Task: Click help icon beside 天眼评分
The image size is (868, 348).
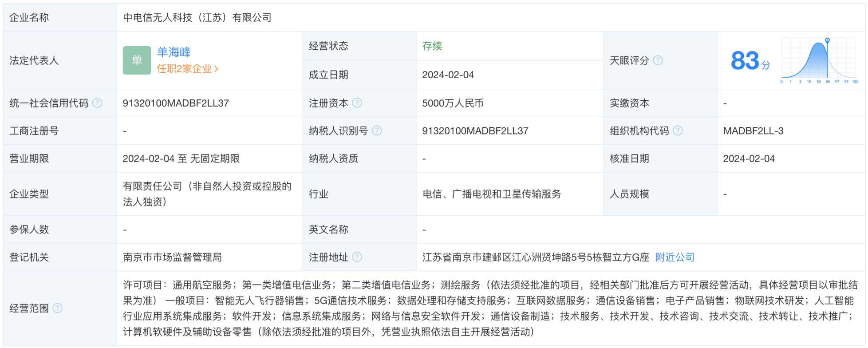Action: [658, 60]
